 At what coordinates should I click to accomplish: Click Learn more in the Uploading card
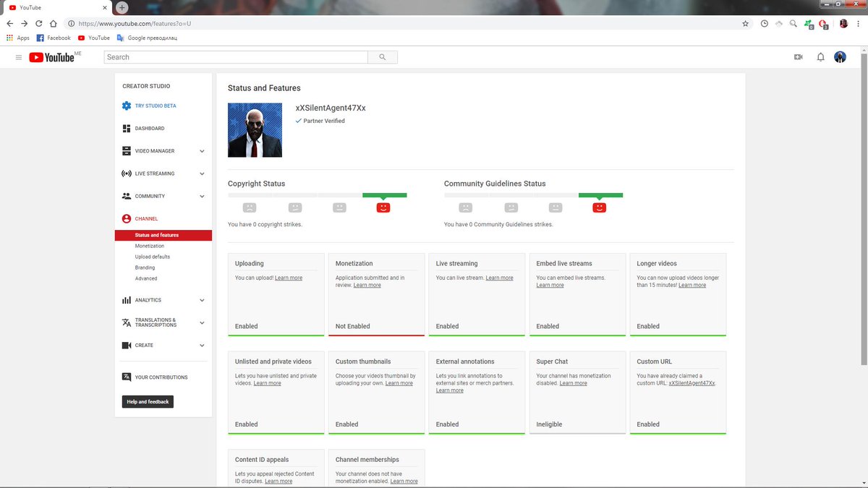point(289,278)
